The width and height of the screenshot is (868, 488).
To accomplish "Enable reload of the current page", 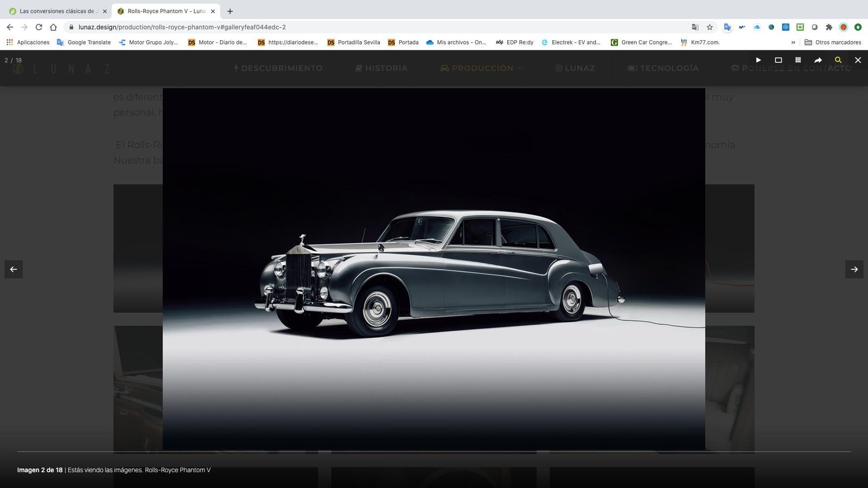I will pos(38,27).
